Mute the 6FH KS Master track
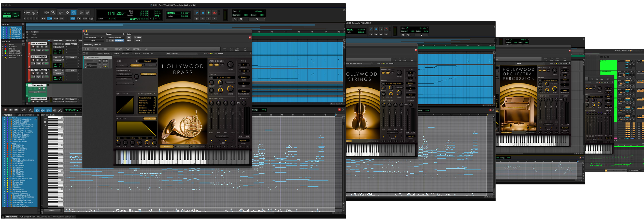 pyautogui.click(x=46, y=47)
